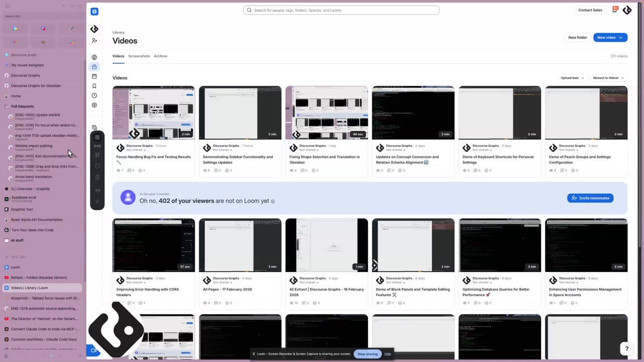Open the notifications bell icon
Screen dimensions: 644x362
[614, 10]
